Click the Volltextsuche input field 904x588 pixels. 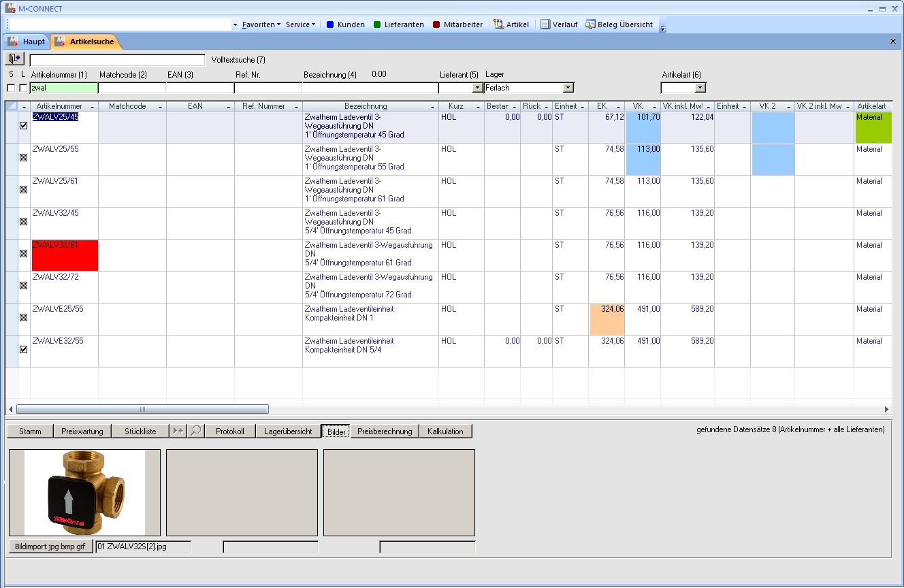117,60
